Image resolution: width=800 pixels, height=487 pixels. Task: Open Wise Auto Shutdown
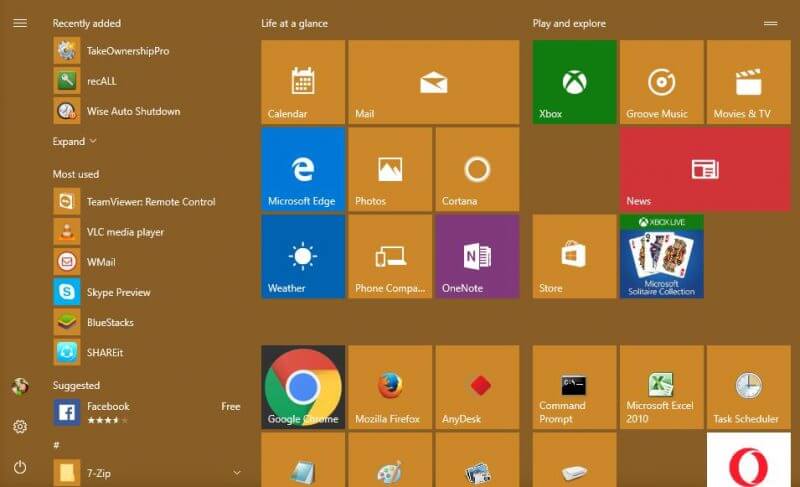148,111
